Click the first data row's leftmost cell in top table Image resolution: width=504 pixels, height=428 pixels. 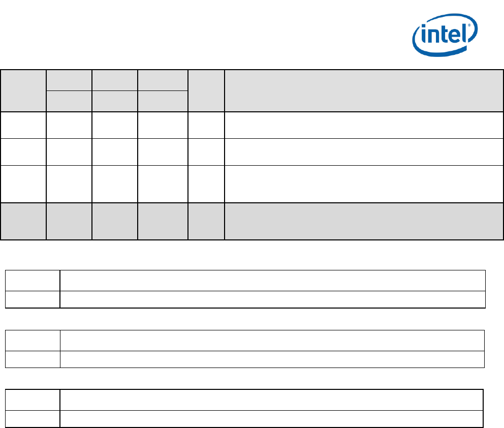click(23, 125)
